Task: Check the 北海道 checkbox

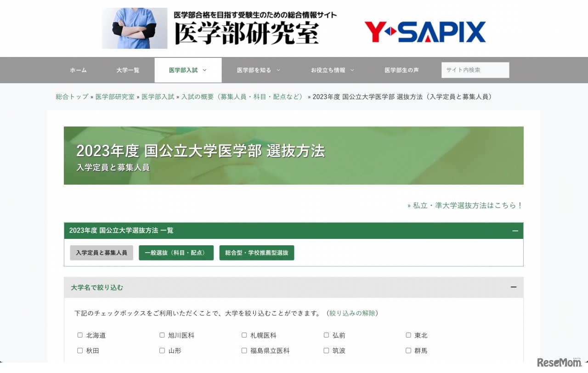Action: pyautogui.click(x=80, y=335)
